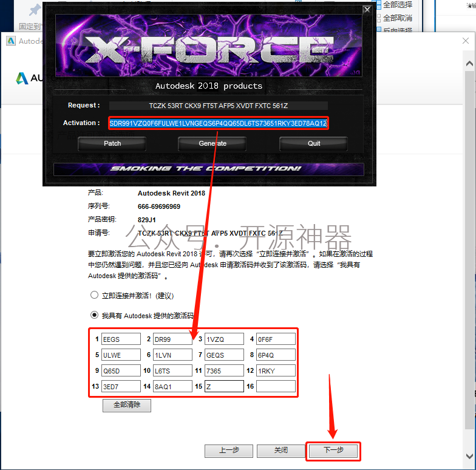This screenshot has height=470, width=476.
Task: Click the scroll-up arrow in Autodesk window
Action: coord(469,63)
